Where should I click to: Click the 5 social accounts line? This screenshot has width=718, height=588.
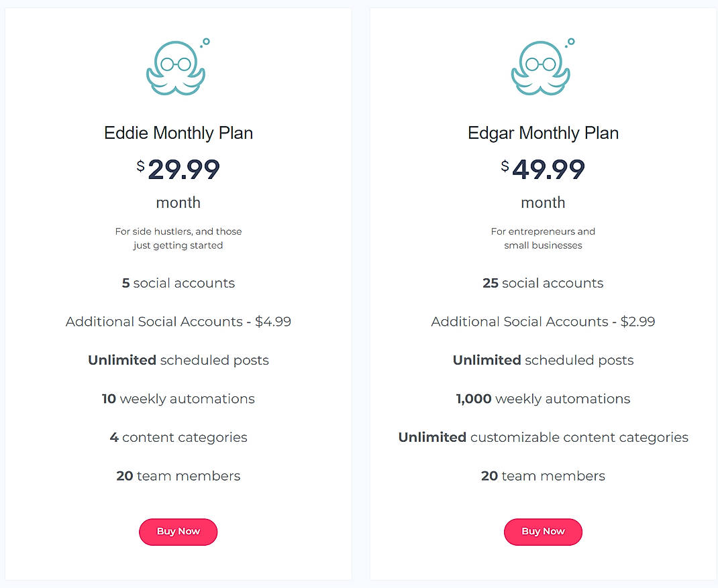(178, 283)
